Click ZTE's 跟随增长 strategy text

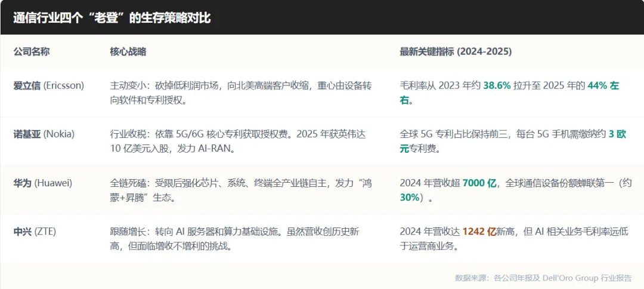tap(235, 239)
